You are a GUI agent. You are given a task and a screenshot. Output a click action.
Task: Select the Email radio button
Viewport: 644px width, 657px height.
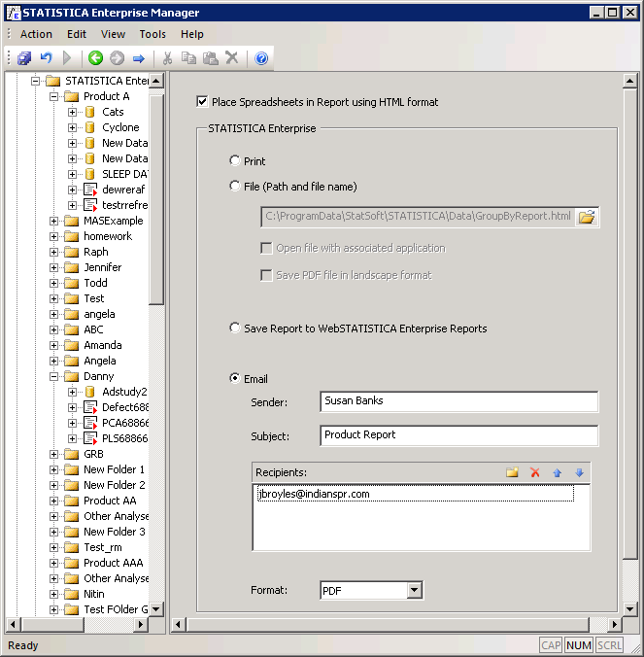point(235,378)
